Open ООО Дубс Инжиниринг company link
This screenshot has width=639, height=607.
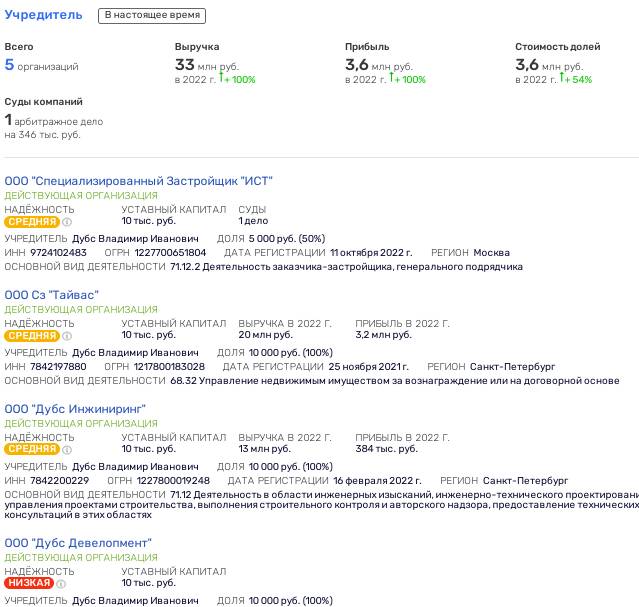click(75, 409)
